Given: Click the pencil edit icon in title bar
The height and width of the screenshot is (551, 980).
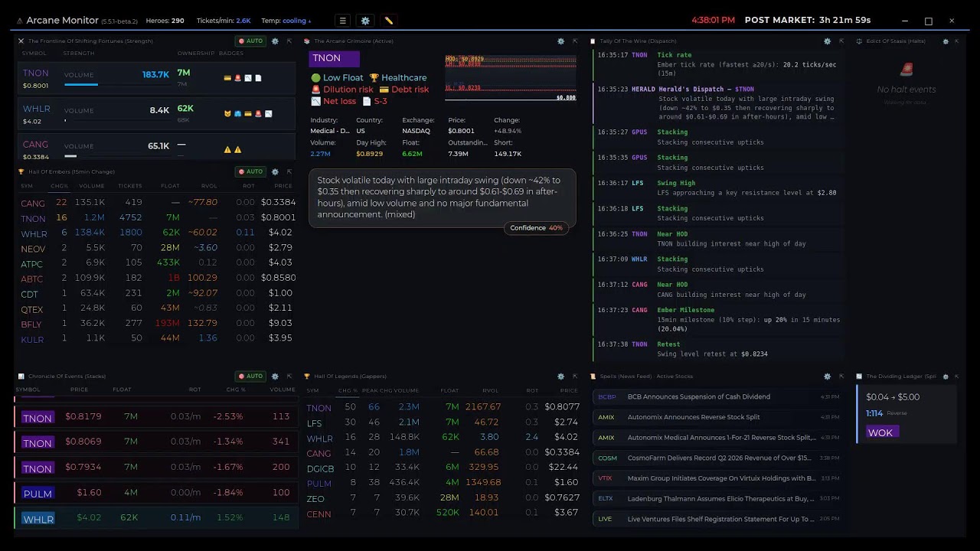Looking at the screenshot, I should pos(388,21).
